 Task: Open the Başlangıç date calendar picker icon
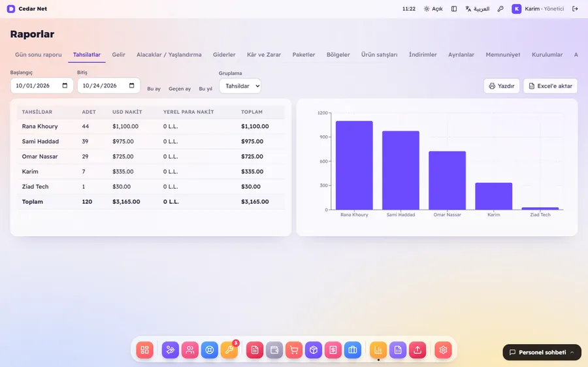tap(65, 86)
